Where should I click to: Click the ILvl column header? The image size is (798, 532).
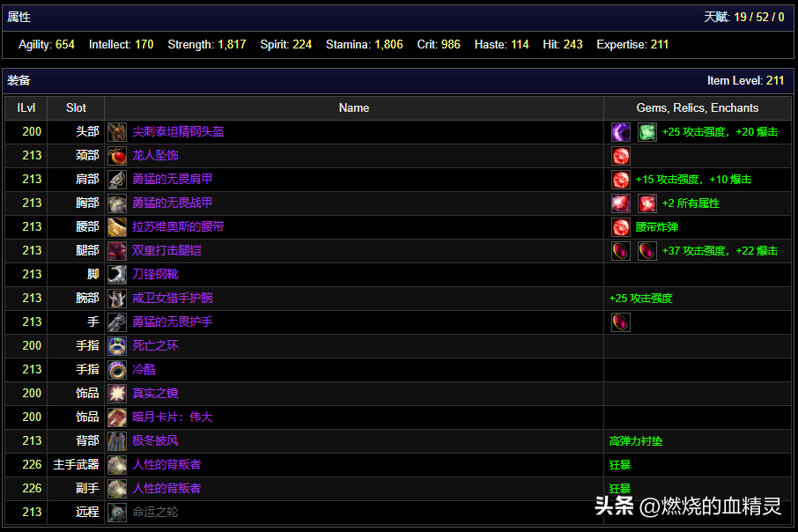26,108
